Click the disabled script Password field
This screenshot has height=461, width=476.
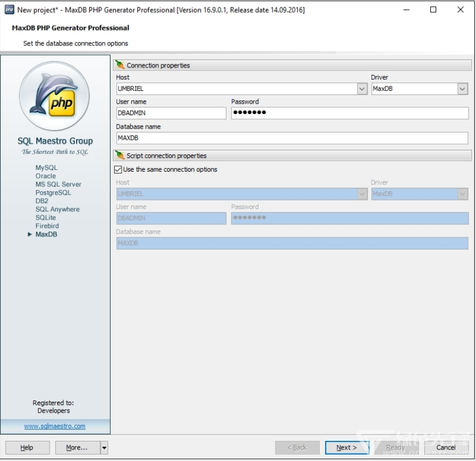coord(350,218)
